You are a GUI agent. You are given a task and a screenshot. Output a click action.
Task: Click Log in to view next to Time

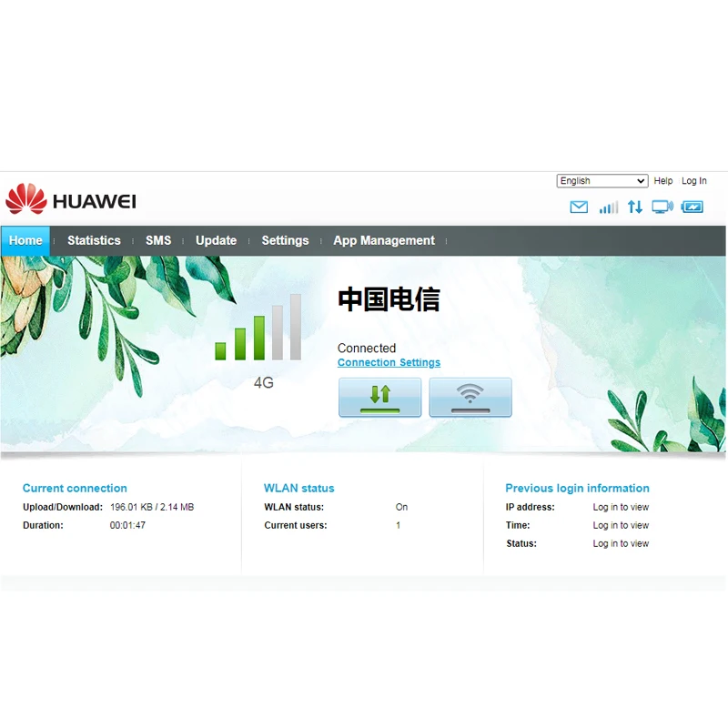pos(621,526)
